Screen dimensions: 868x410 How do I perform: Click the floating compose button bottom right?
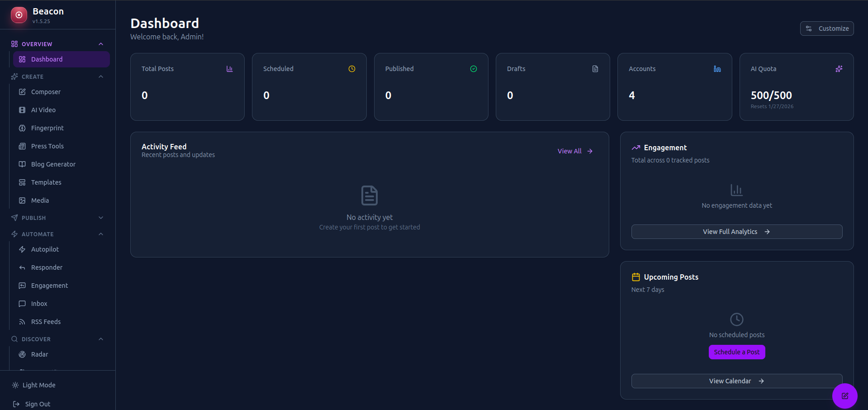[x=844, y=396]
